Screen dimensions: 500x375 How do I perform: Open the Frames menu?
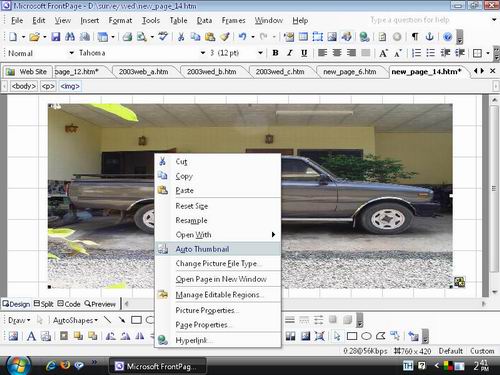point(233,21)
